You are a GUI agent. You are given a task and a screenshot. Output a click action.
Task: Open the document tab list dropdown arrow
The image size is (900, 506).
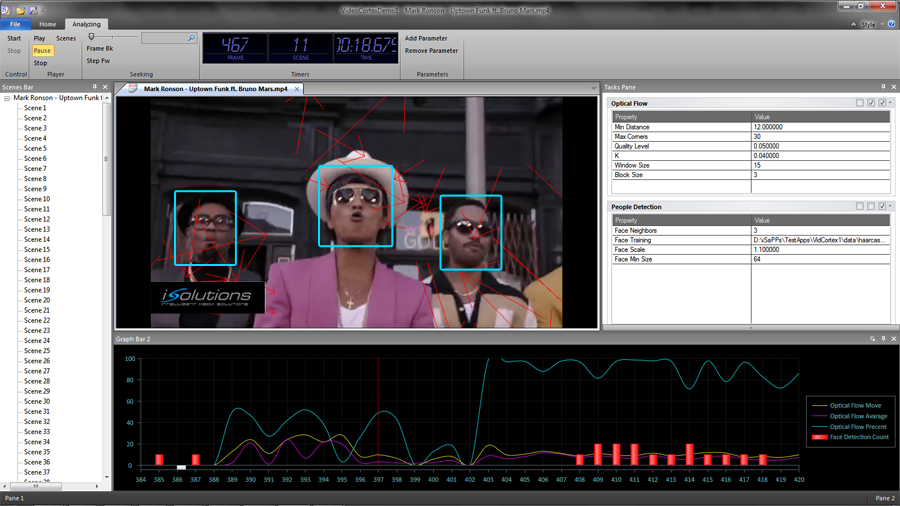[593, 88]
